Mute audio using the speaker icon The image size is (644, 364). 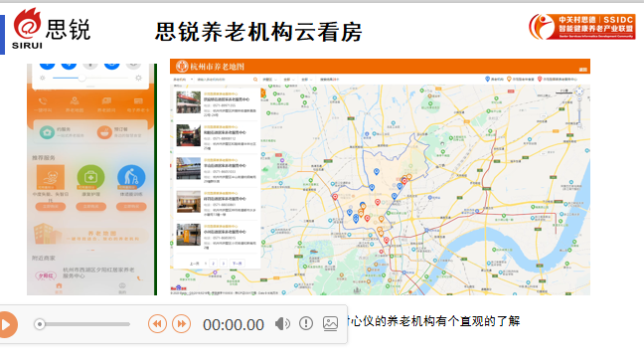(282, 324)
